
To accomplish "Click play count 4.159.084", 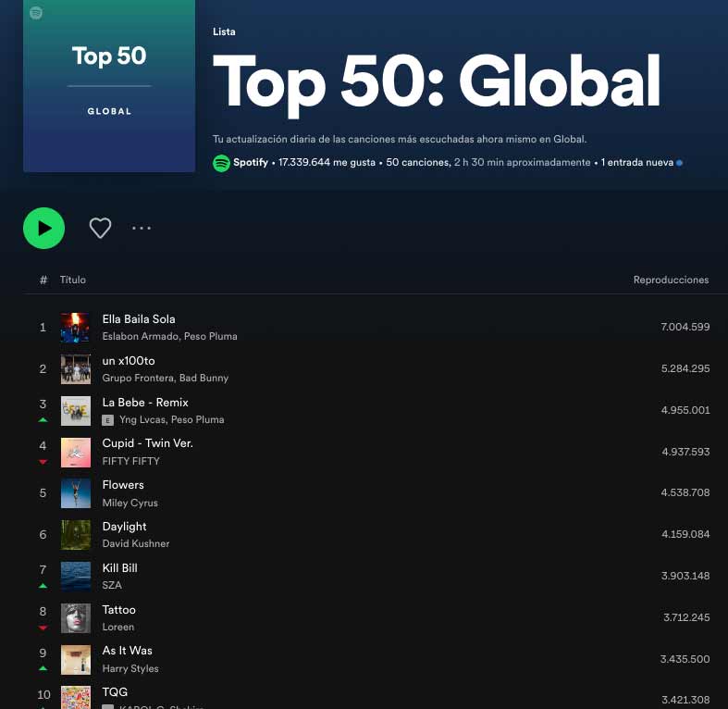I will [685, 534].
